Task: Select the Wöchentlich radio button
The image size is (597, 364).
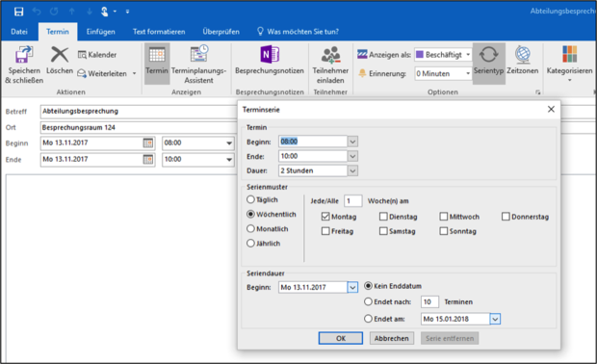Action: (x=250, y=214)
